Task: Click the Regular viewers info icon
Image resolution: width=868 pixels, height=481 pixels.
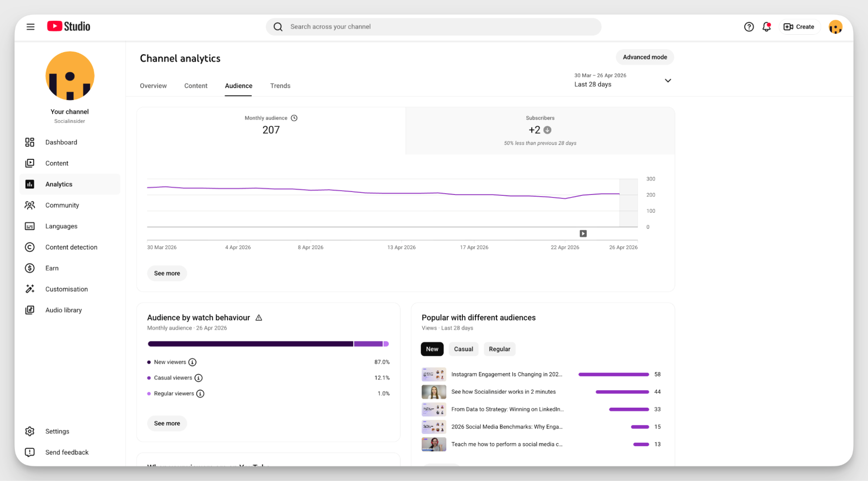Action: tap(200, 394)
